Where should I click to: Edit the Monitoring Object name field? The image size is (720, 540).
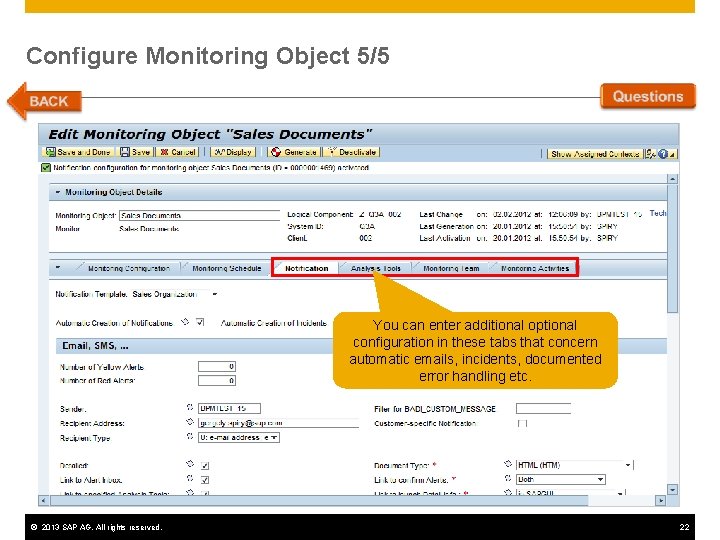click(199, 215)
